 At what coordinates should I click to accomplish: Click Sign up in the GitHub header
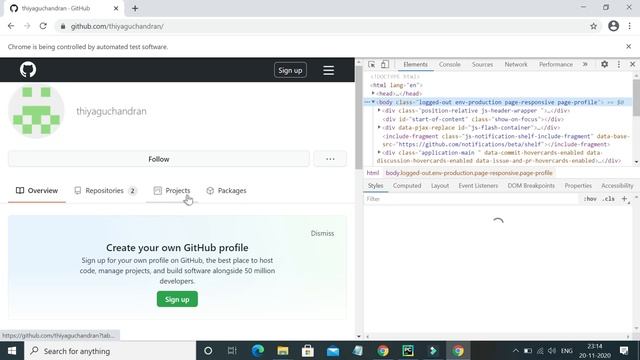tap(290, 70)
